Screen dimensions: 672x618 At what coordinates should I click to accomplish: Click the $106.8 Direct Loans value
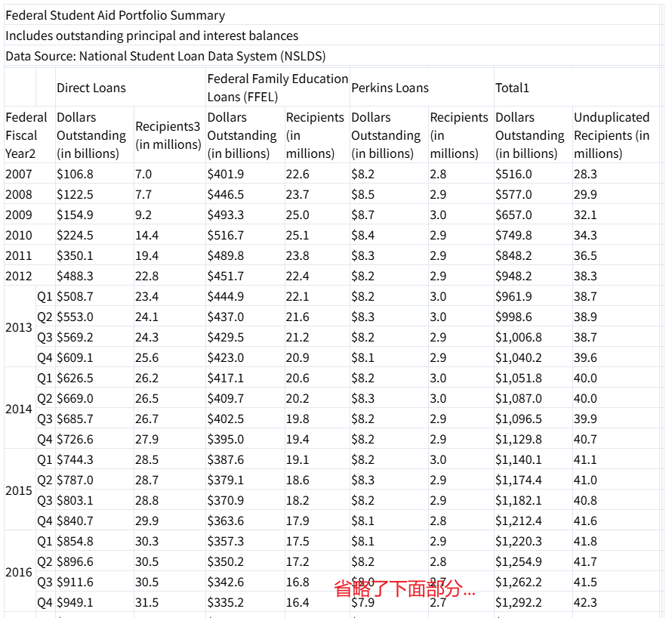pos(76,174)
